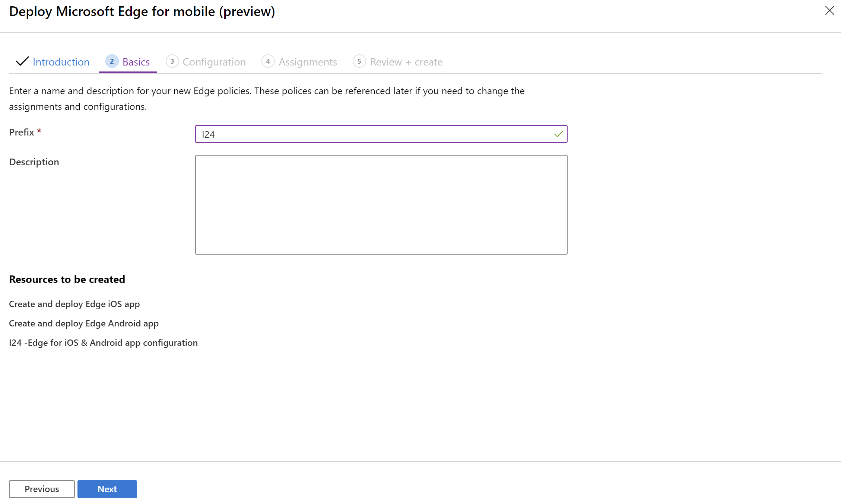Click the Next button
The height and width of the screenshot is (504, 841).
(x=107, y=489)
